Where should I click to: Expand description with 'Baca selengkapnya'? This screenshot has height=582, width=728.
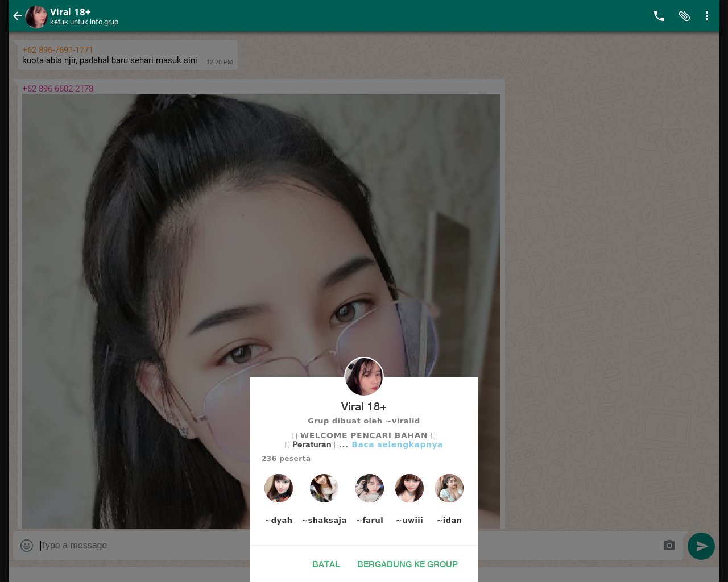(x=397, y=444)
